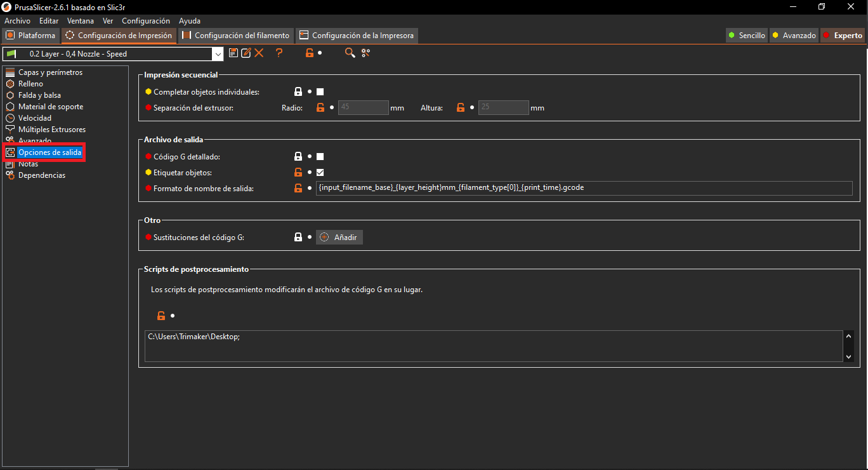Switch to Configuración del filamento tab
The image size is (868, 470).
236,36
